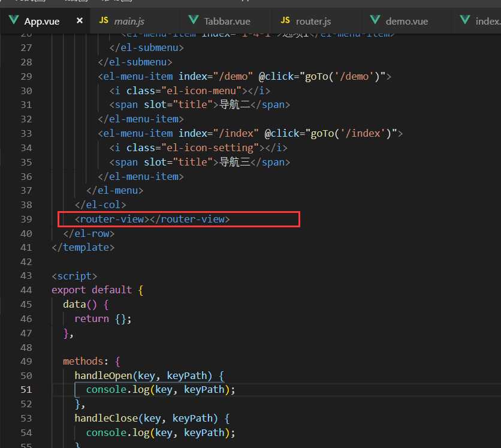The height and width of the screenshot is (448, 501).
Task: Click the span text 导航二
Action: click(x=235, y=105)
